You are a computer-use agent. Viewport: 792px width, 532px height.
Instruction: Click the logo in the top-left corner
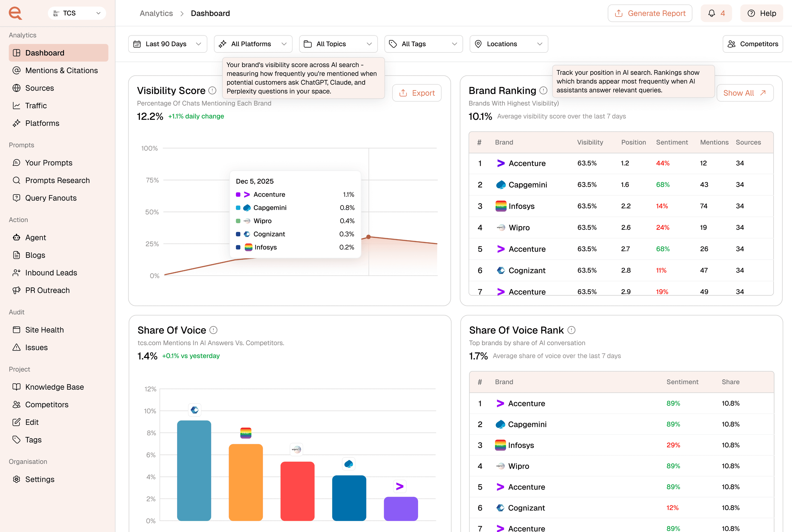16,13
